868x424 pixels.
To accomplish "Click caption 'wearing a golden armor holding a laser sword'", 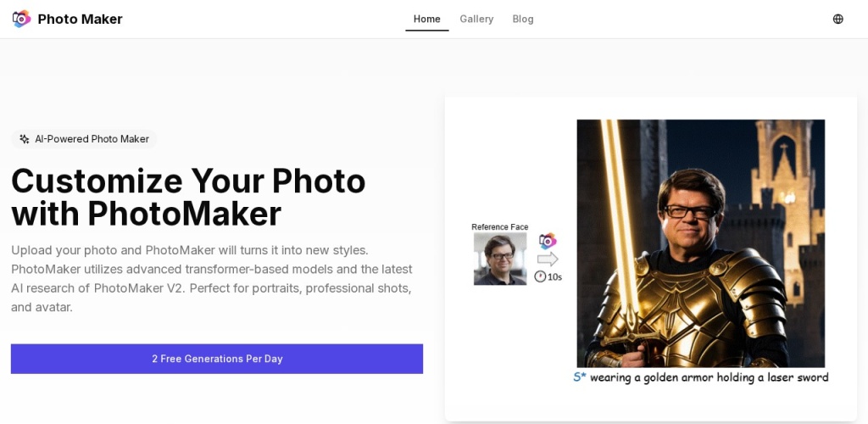I will pos(709,377).
